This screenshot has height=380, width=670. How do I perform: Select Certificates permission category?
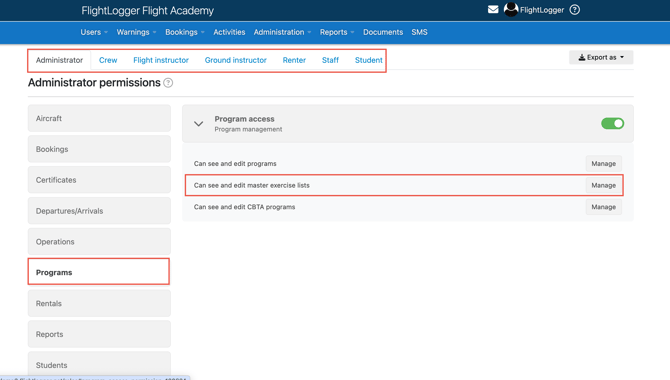coord(99,180)
